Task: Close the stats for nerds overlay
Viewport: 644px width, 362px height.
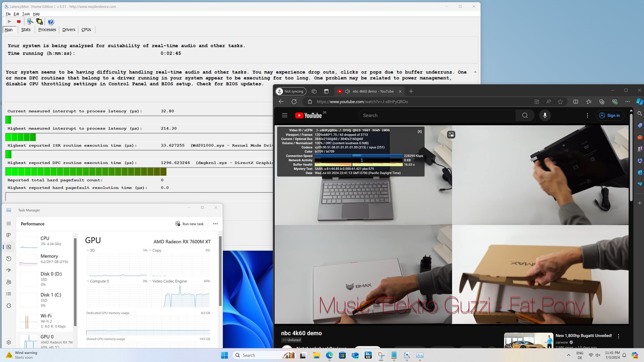Action: (x=420, y=132)
